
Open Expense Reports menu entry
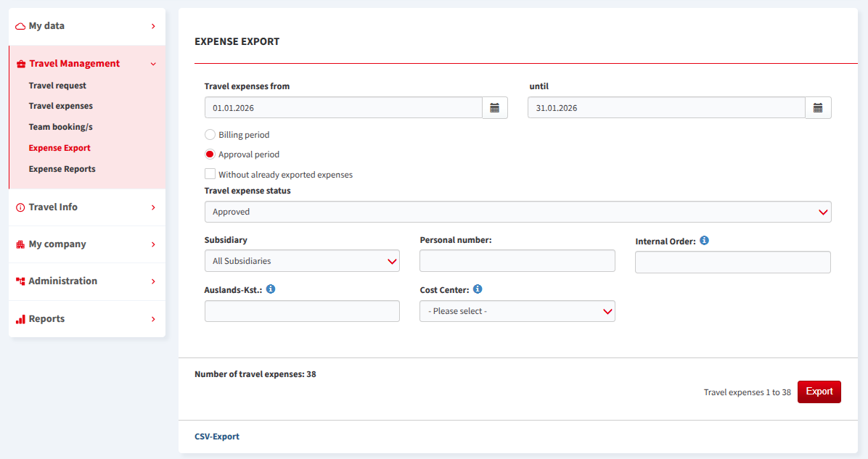pyautogui.click(x=62, y=169)
